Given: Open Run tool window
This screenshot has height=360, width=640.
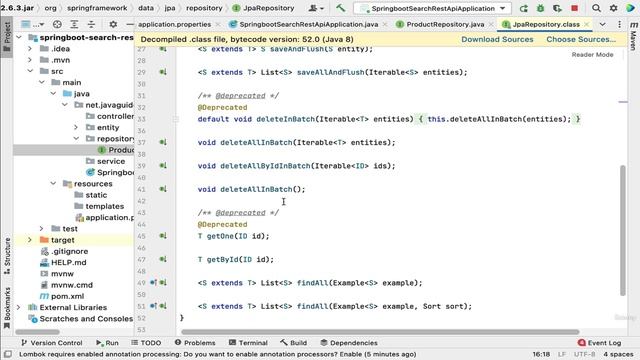Looking at the screenshot, I should click(107, 343).
